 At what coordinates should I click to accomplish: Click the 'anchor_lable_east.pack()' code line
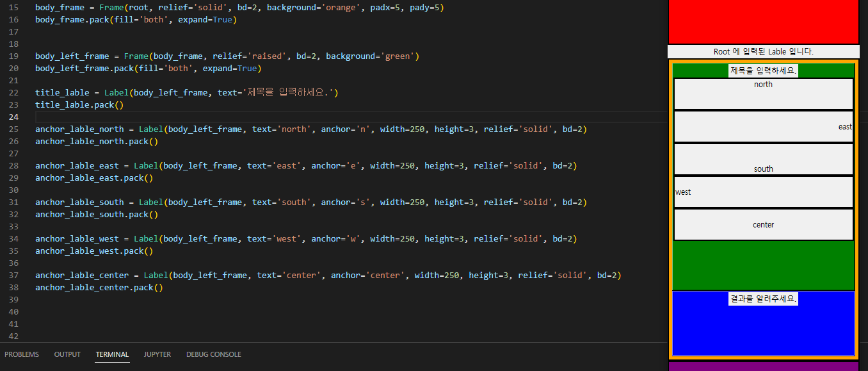(x=94, y=177)
